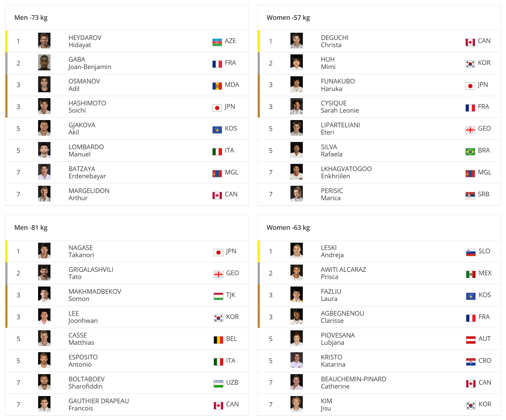Click the Serbia flag beside SRB

(470, 195)
